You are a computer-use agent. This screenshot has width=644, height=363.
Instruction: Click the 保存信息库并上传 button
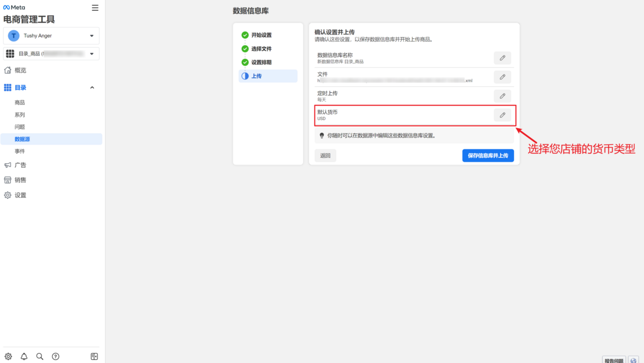click(488, 155)
